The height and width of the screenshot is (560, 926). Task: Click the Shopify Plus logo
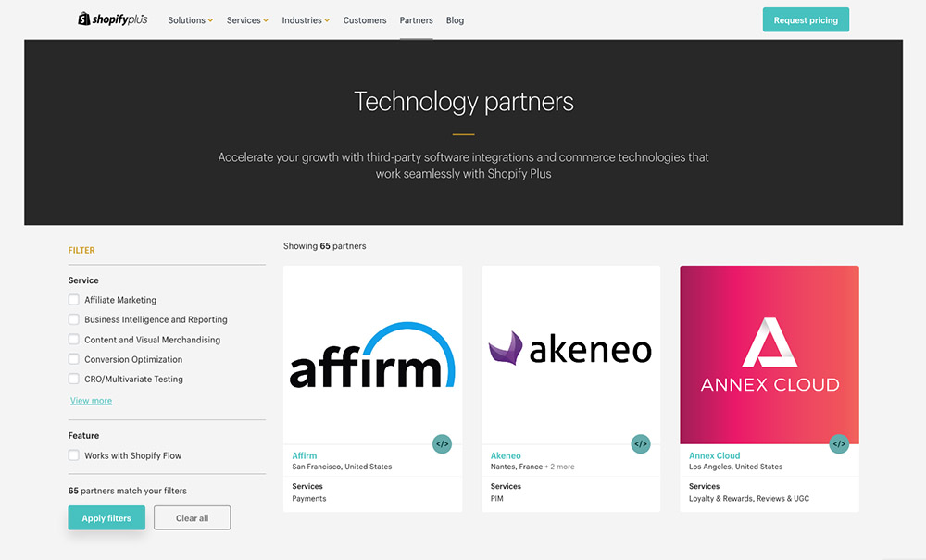[112, 19]
